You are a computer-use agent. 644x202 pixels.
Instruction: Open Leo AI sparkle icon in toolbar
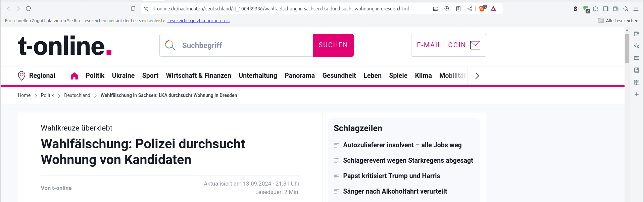coord(626,9)
